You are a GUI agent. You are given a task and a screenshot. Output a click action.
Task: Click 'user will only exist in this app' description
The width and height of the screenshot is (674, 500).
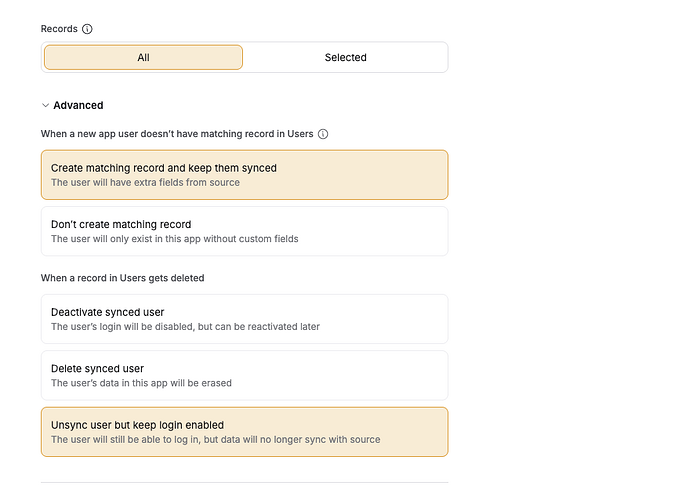[x=174, y=239]
